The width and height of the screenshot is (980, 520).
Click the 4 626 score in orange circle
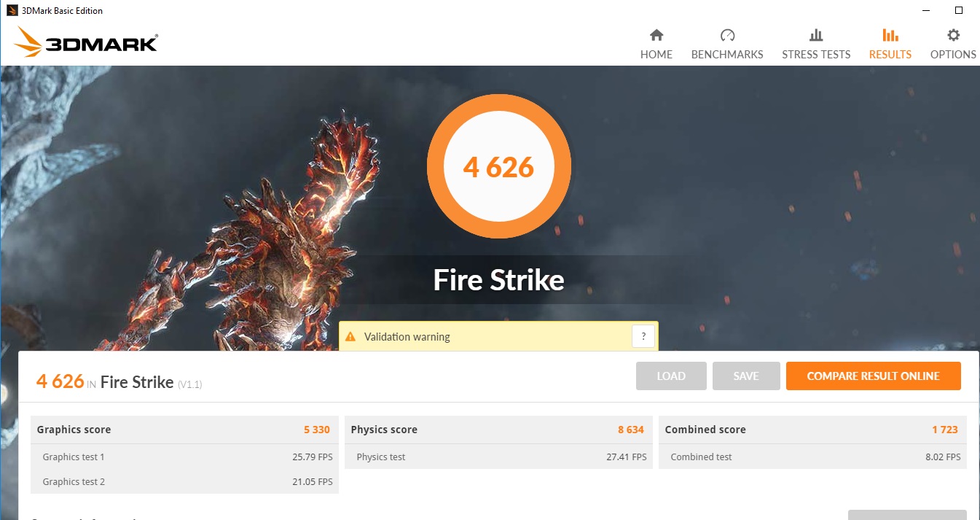(499, 168)
